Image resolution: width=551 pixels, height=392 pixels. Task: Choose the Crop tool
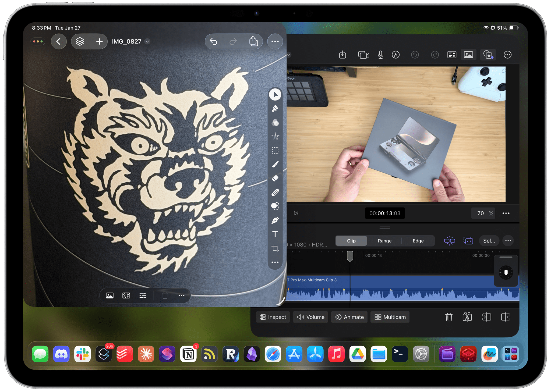(275, 248)
